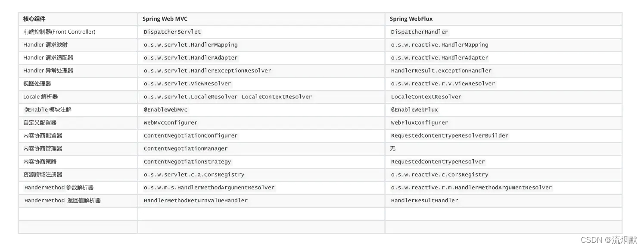Select the ContentNegotiationStrategy code text
The height and width of the screenshot is (248, 644).
coord(187,162)
